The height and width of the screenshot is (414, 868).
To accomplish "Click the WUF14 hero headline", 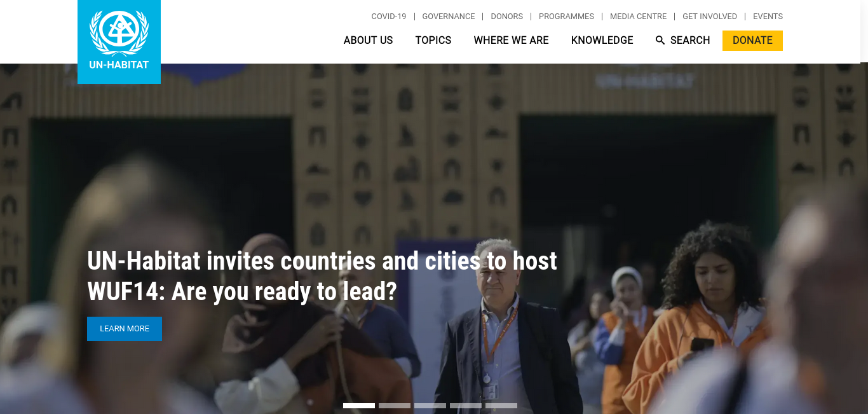I will tap(322, 276).
